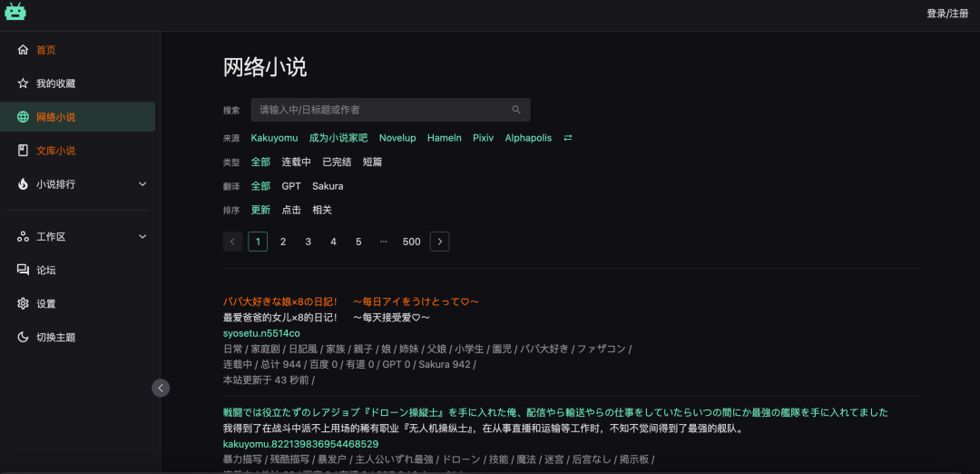Click the workspace icon for 工作区
The width and height of the screenshot is (980, 474).
coord(23,236)
